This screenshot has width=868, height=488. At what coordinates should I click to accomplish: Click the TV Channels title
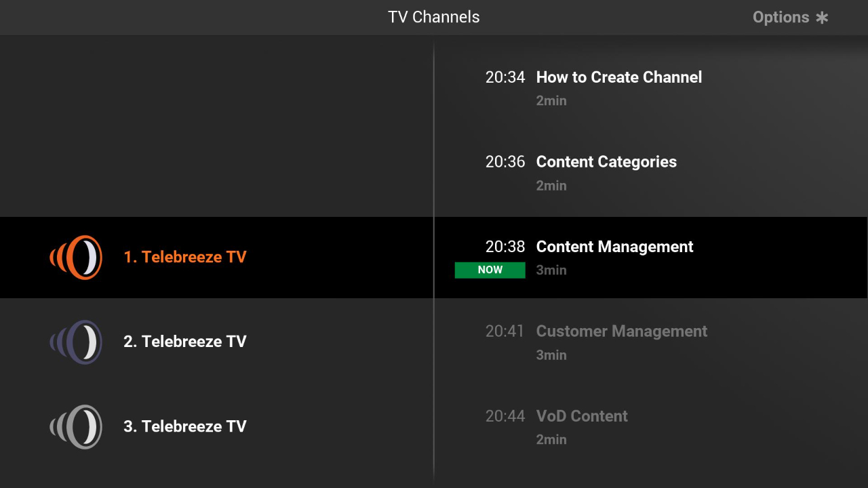click(x=433, y=17)
